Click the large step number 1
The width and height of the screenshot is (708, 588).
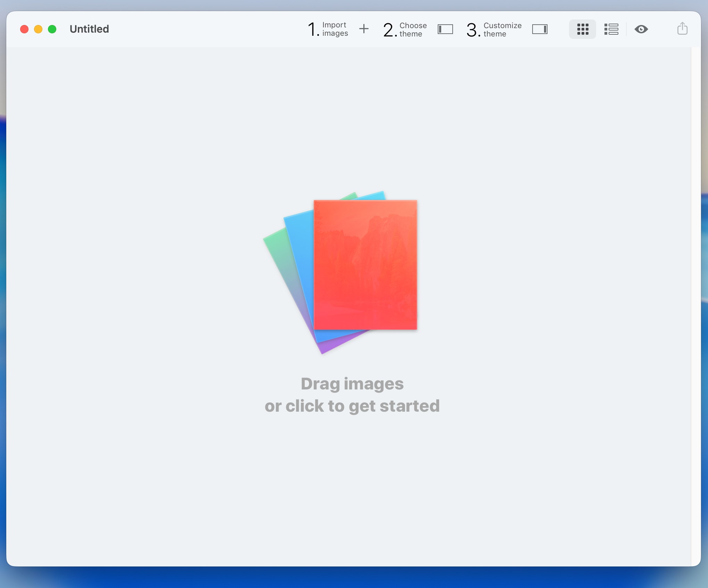tap(313, 30)
